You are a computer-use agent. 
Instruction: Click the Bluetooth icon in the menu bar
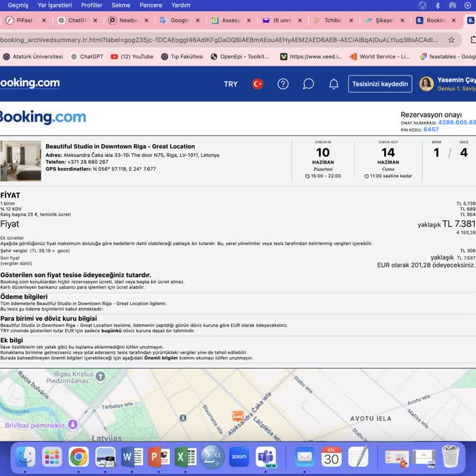pos(438,5)
